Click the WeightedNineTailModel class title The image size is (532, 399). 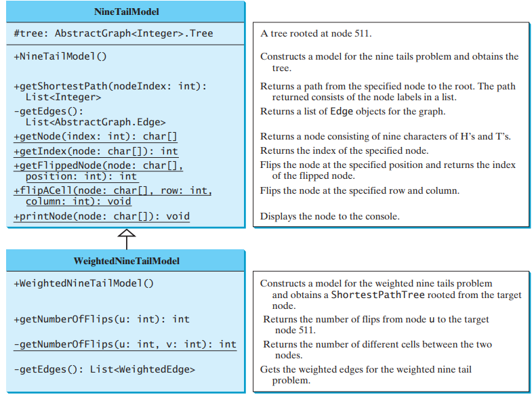point(126,261)
